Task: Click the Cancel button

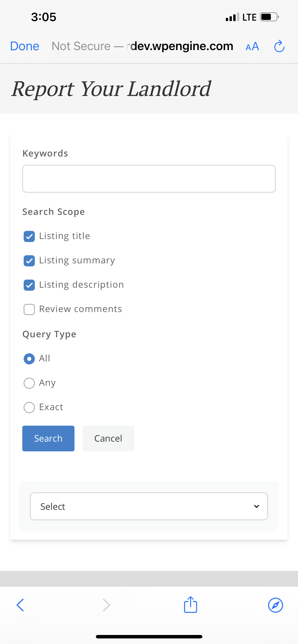Action: click(108, 438)
